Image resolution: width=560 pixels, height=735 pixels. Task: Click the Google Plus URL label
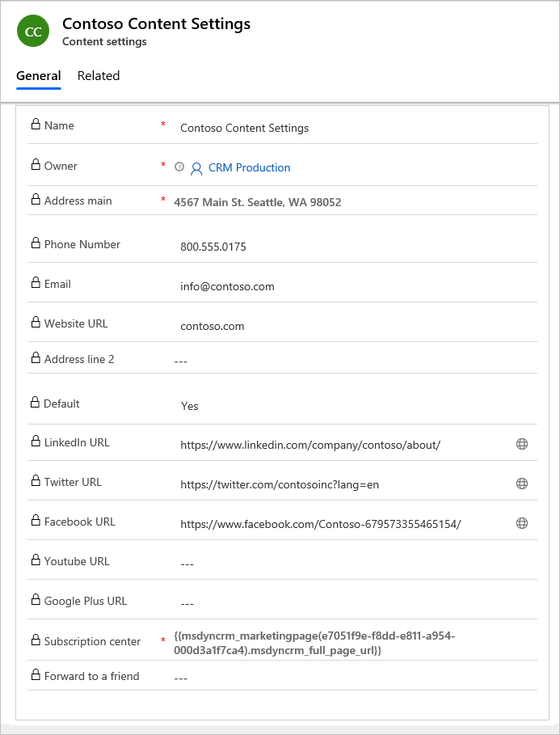86,601
